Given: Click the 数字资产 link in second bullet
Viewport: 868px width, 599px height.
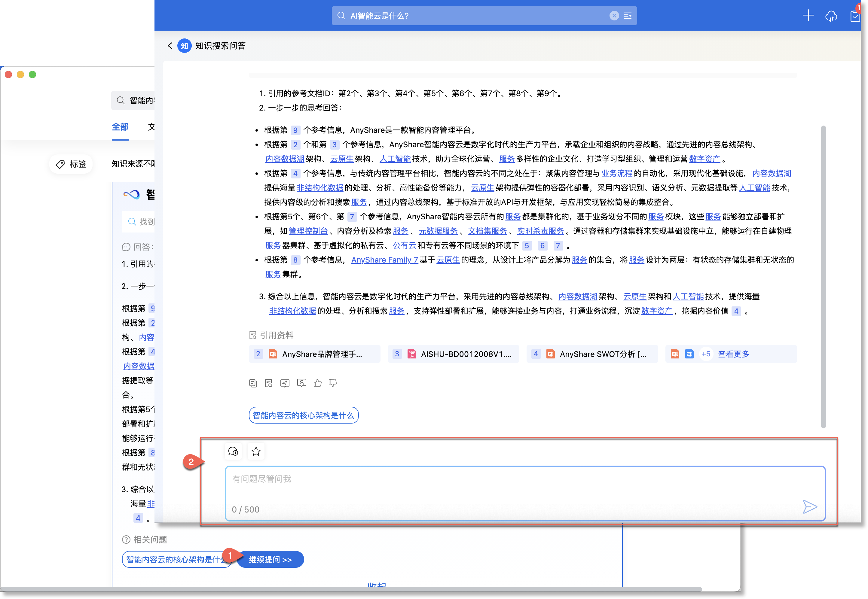Looking at the screenshot, I should click(x=704, y=159).
